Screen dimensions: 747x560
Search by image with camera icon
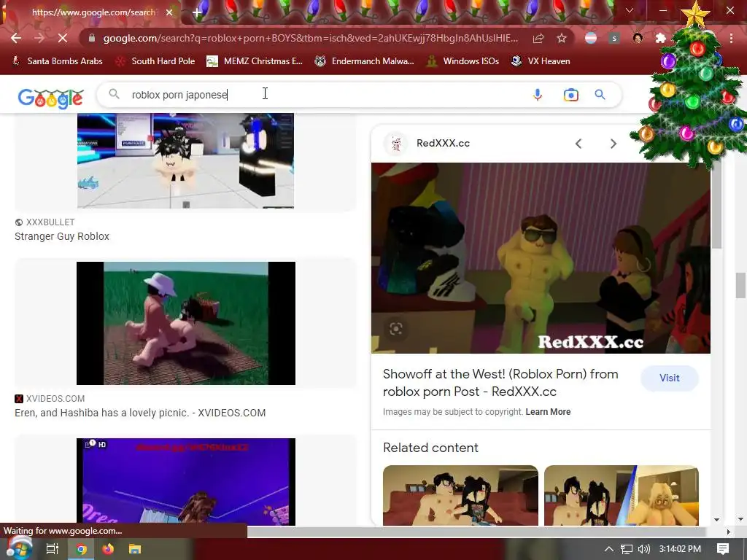570,95
